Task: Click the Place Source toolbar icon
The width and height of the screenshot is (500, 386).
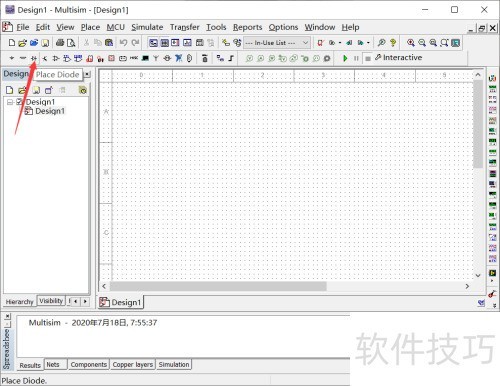Action: tap(12, 58)
